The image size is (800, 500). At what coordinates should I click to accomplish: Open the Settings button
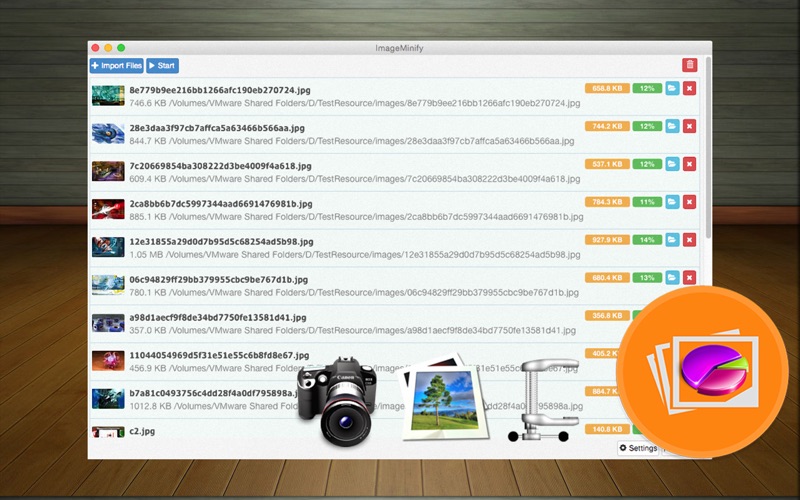click(638, 448)
